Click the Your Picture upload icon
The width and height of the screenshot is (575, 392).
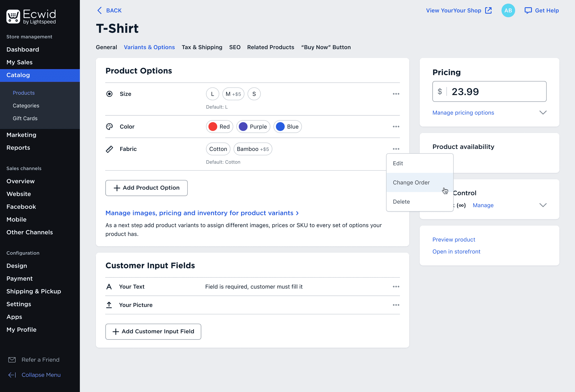[109, 305]
